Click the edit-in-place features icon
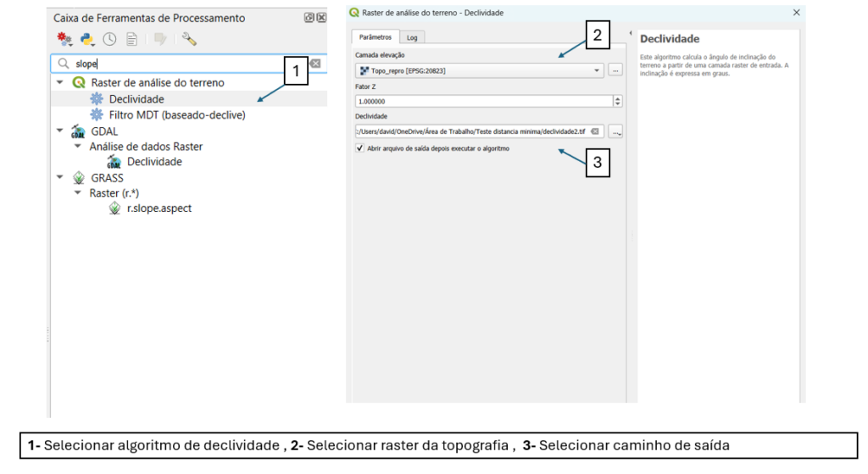Image resolution: width=868 pixels, height=474 pixels. coord(159,39)
